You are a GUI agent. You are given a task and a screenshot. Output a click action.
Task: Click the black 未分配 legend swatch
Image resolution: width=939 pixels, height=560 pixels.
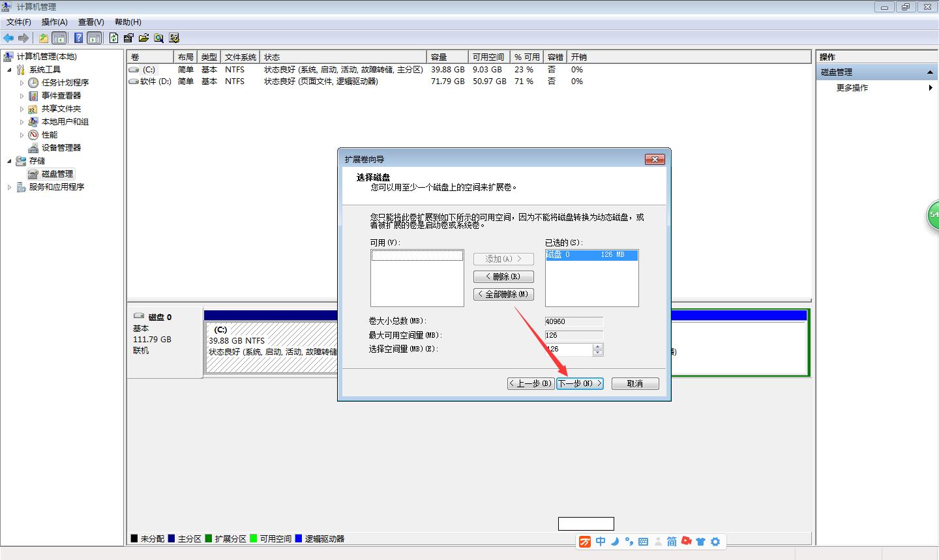point(134,538)
